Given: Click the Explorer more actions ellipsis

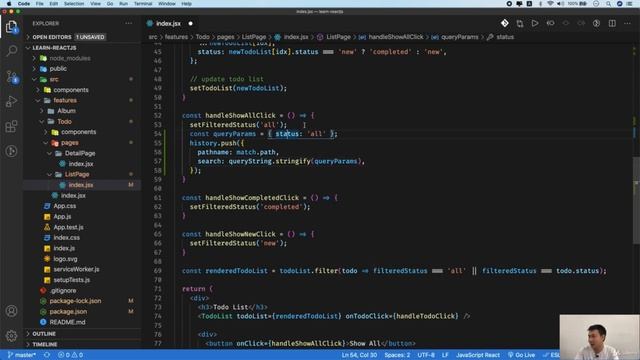Looking at the screenshot, I should [x=129, y=24].
